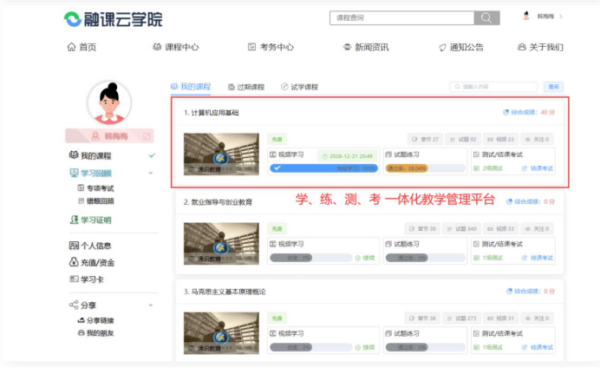Click course 1 blue 100% video progress bar
This screenshot has height=368, width=600.
pyautogui.click(x=324, y=168)
